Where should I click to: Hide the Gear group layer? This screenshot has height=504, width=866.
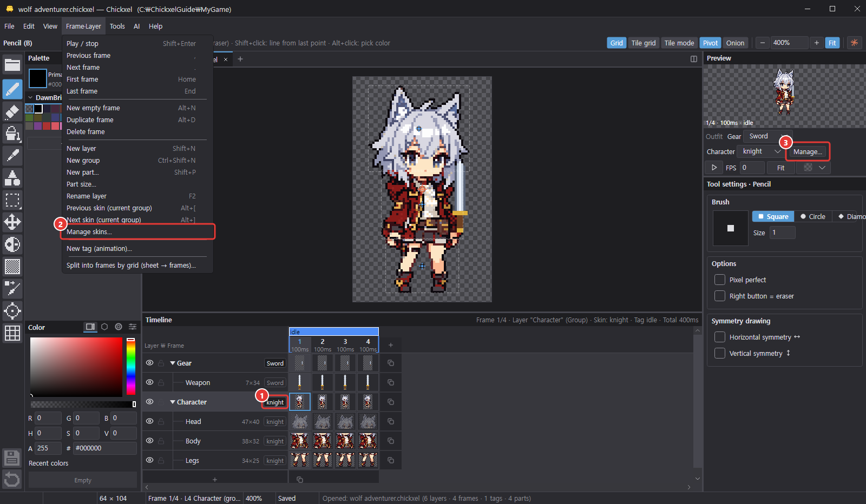150,363
